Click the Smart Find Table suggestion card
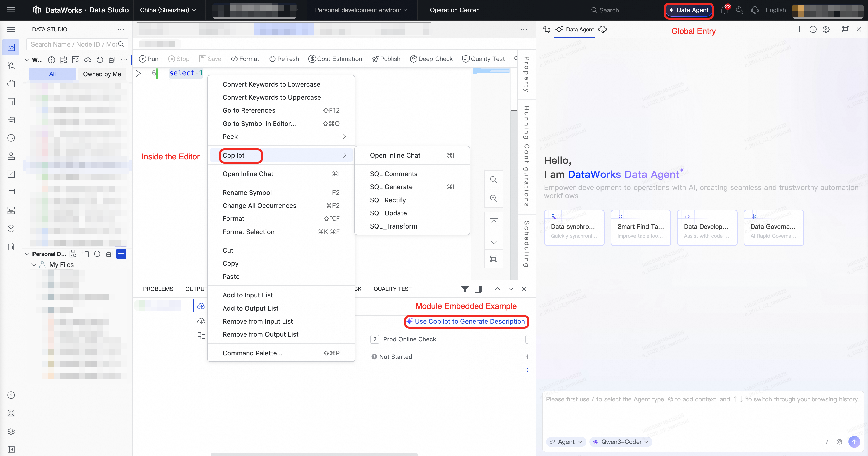Viewport: 868px width, 456px height. (x=640, y=228)
